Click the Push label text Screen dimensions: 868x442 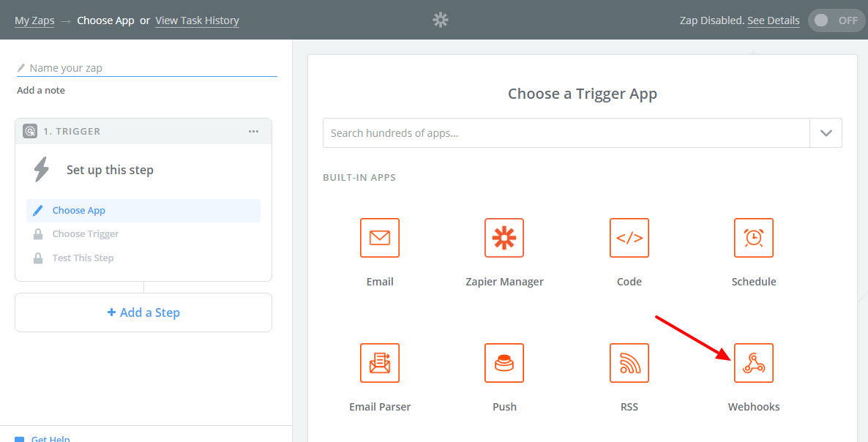[504, 407]
